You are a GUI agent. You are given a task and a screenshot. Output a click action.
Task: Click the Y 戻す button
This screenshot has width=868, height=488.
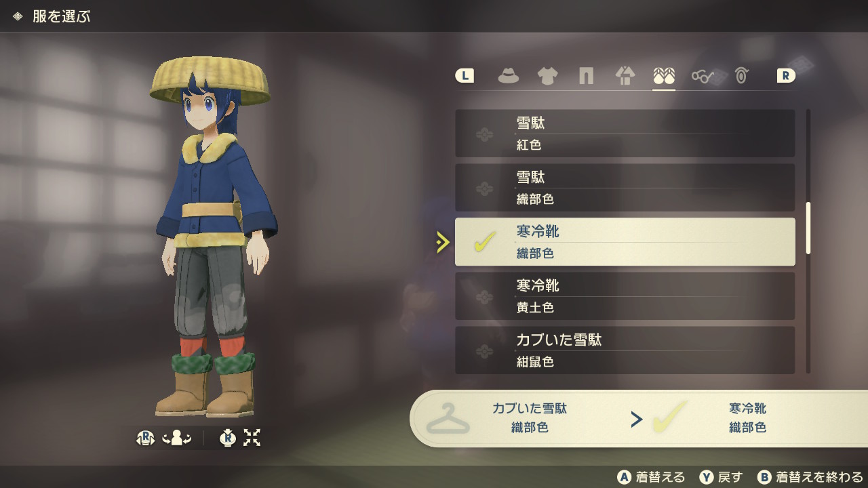tap(721, 477)
